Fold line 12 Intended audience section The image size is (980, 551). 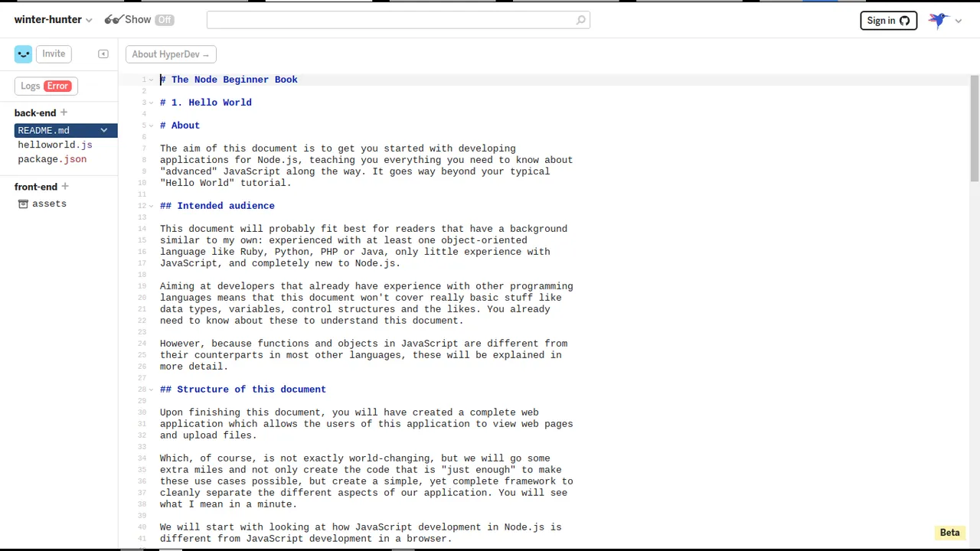click(152, 206)
